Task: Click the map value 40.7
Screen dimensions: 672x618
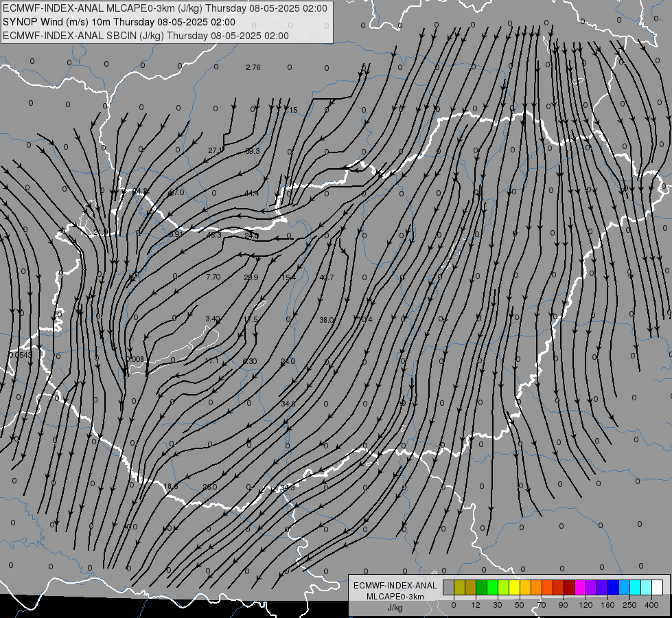Action: coord(326,277)
